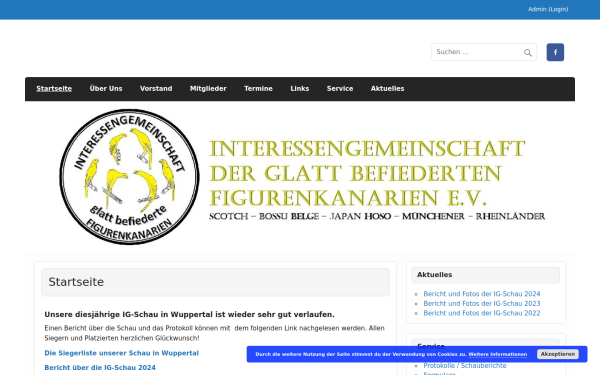The height and width of the screenshot is (375, 600).
Task: Click the search magnifier icon
Action: [x=528, y=52]
